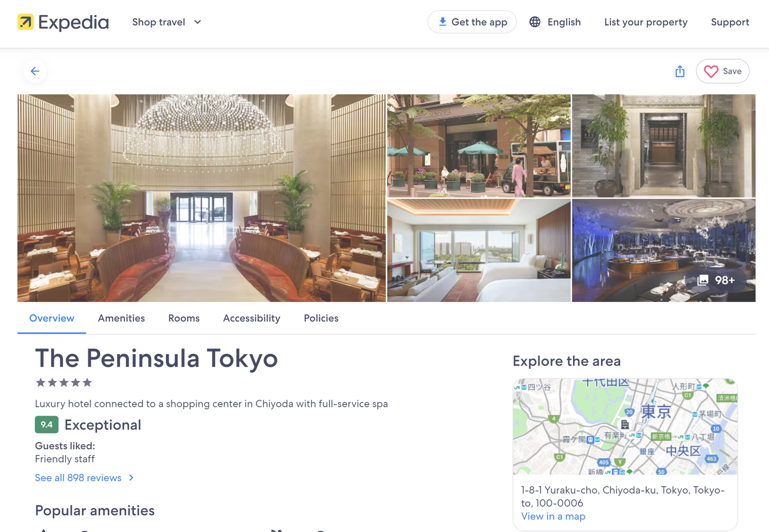
Task: Click the Expedia logo
Action: (63, 22)
